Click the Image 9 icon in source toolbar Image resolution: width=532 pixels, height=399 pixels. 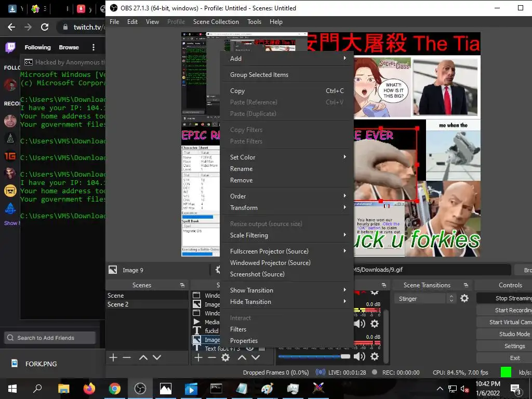click(x=113, y=270)
